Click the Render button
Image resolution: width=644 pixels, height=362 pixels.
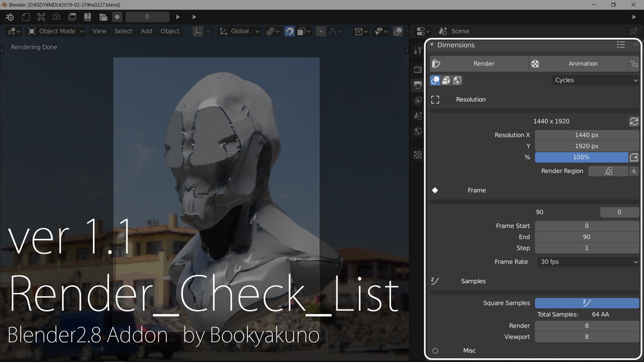(479, 63)
